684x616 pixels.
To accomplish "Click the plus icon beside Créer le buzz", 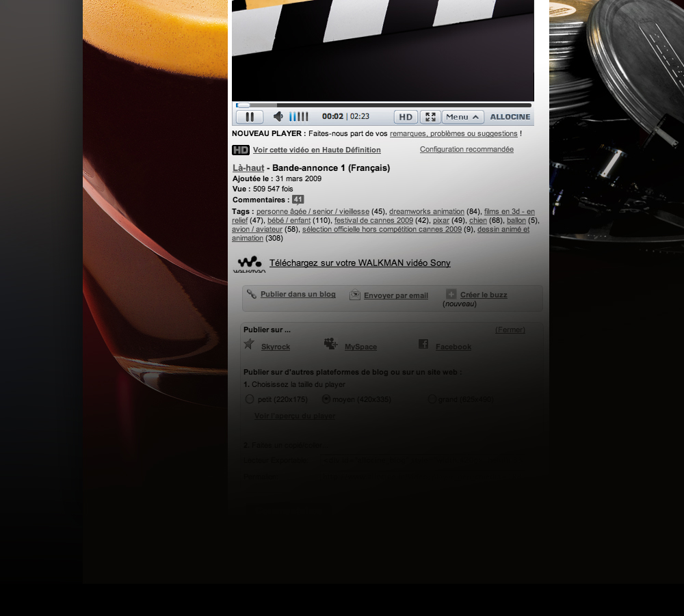I will [451, 294].
